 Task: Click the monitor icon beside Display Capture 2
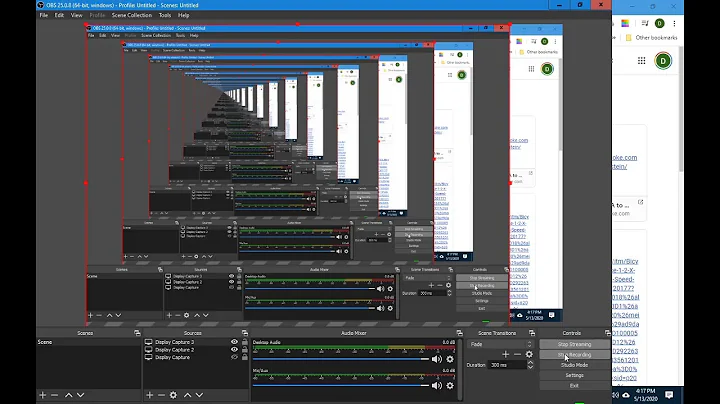[x=148, y=349]
